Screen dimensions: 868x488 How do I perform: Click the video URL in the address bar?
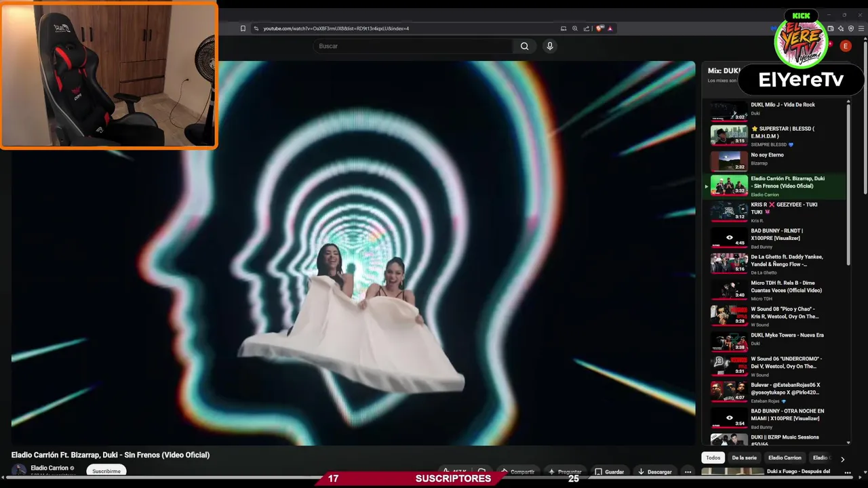[336, 28]
